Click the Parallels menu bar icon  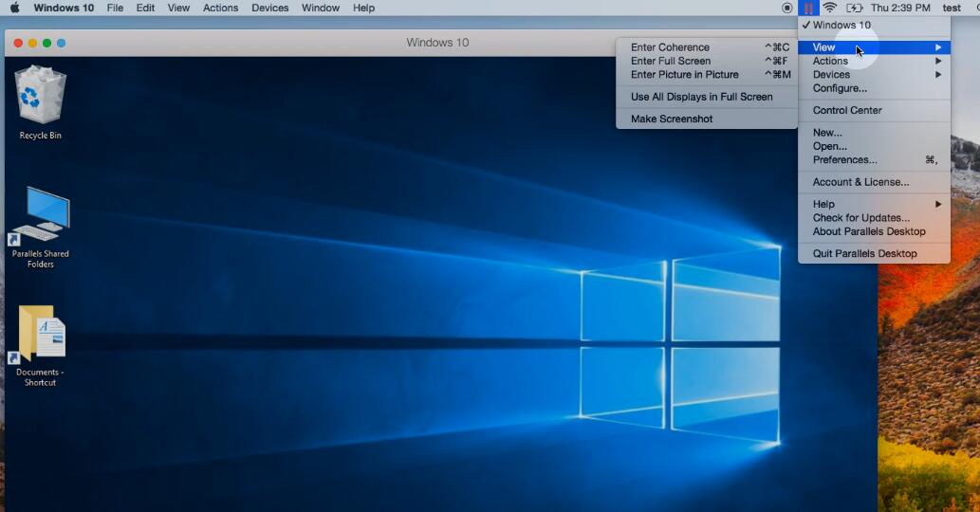pos(808,9)
